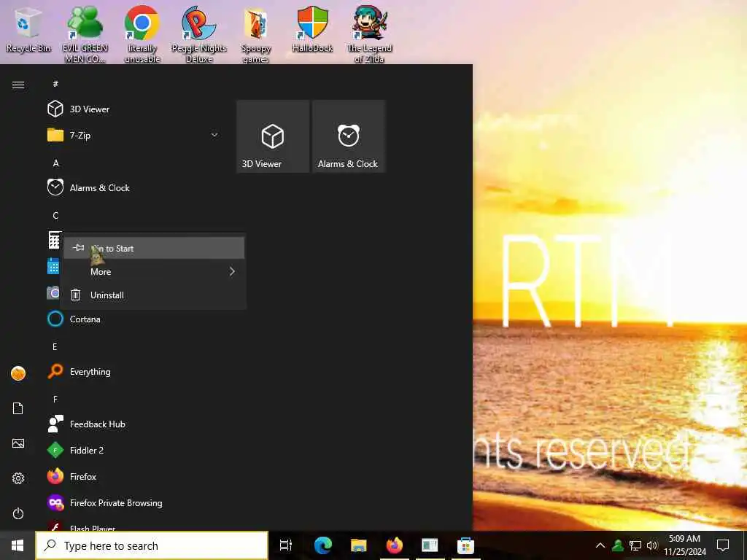
Task: Open File Explorer from taskbar
Action: tap(358, 545)
